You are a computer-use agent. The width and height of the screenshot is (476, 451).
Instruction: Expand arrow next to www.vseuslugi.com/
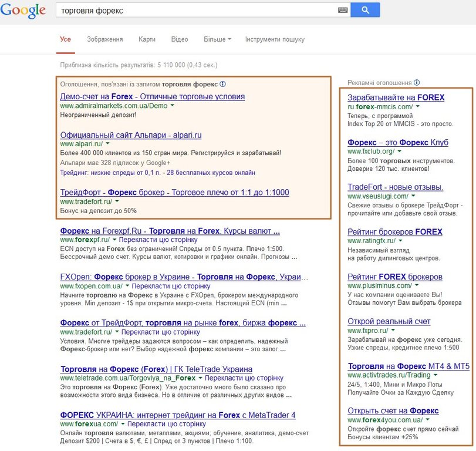[413, 196]
